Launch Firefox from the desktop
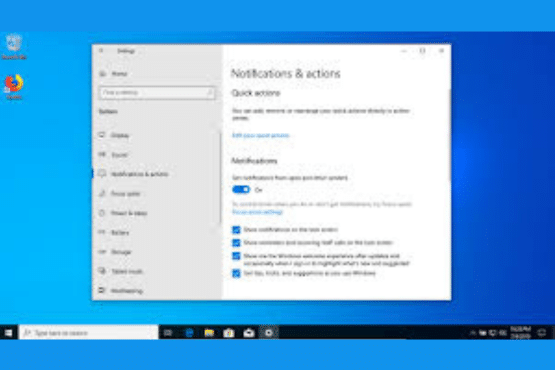This screenshot has width=555, height=370. (x=14, y=87)
